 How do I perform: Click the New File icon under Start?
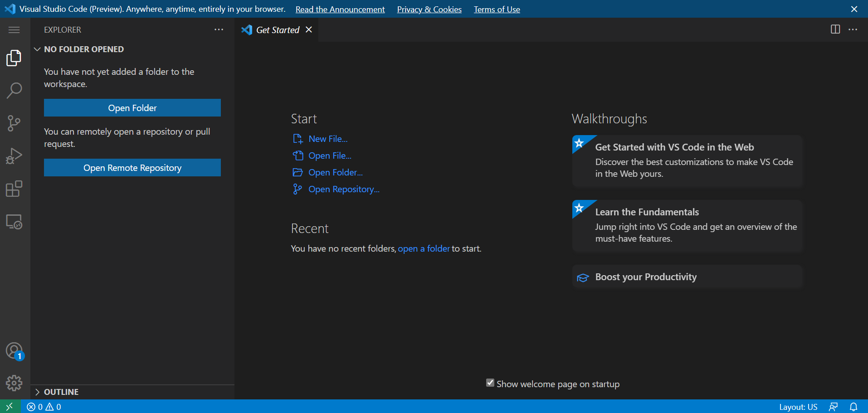tap(297, 139)
